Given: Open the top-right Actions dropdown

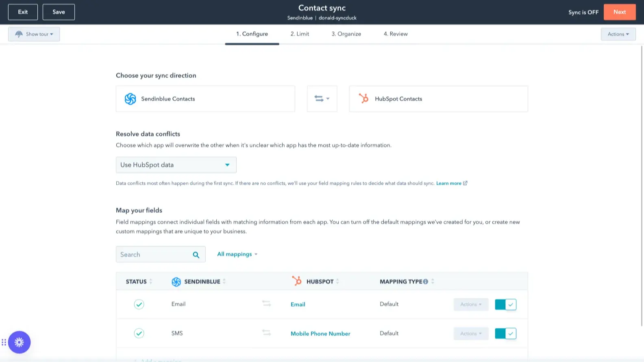Looking at the screenshot, I should pyautogui.click(x=618, y=34).
